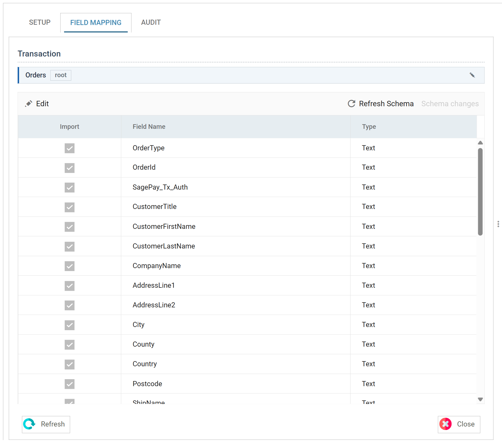Click the teal refresh arrow icon
Viewport: 502px width, 448px height.
click(x=29, y=424)
